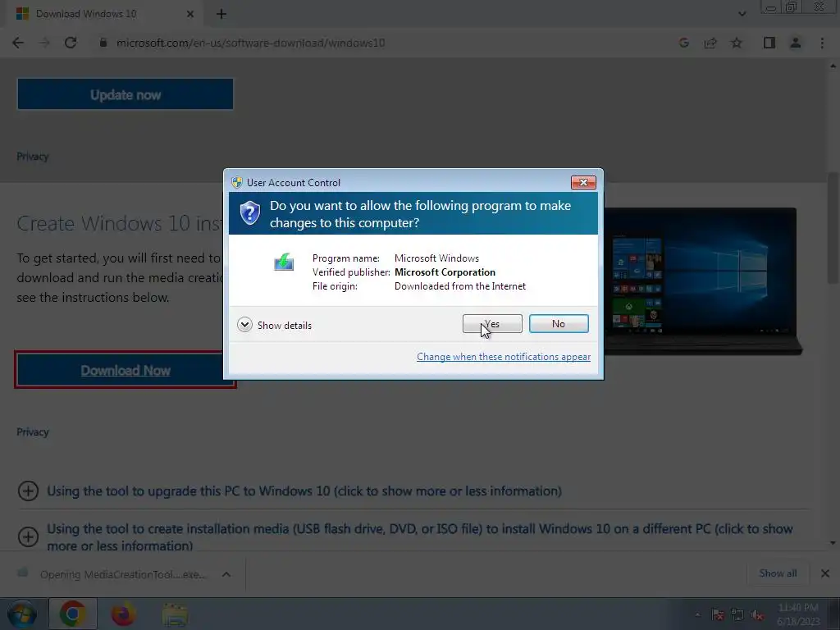Click the Download Now button
This screenshot has width=840, height=630.
pyautogui.click(x=126, y=370)
